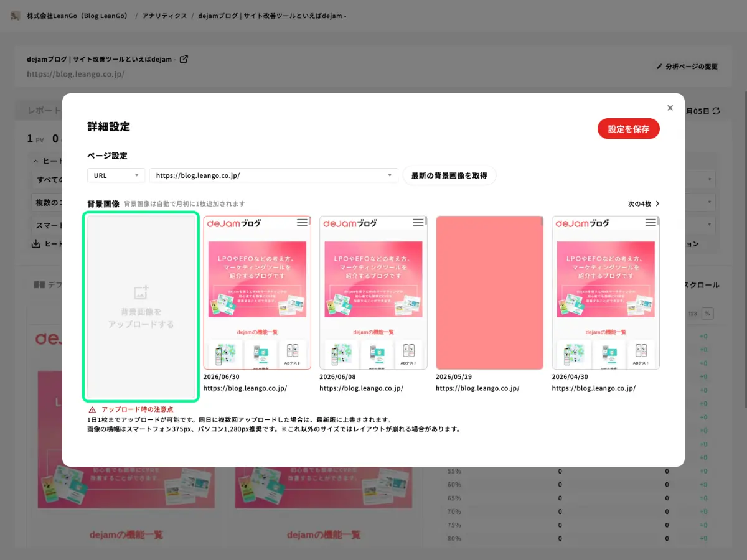Select the 2026/06/30 background thumbnail

point(257,292)
